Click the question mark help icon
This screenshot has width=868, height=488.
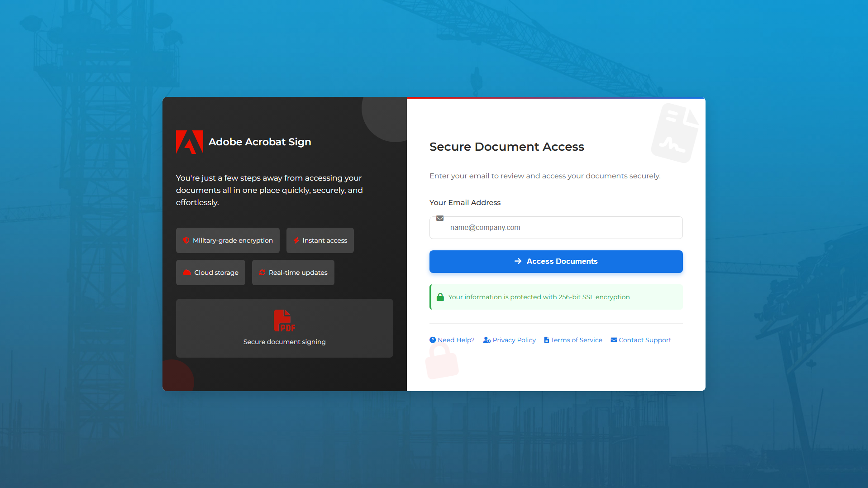[433, 340]
